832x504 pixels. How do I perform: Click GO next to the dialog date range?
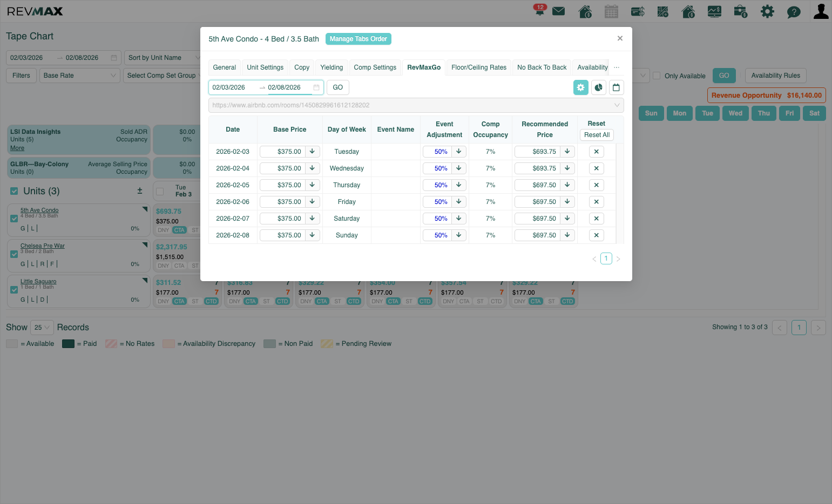(338, 87)
